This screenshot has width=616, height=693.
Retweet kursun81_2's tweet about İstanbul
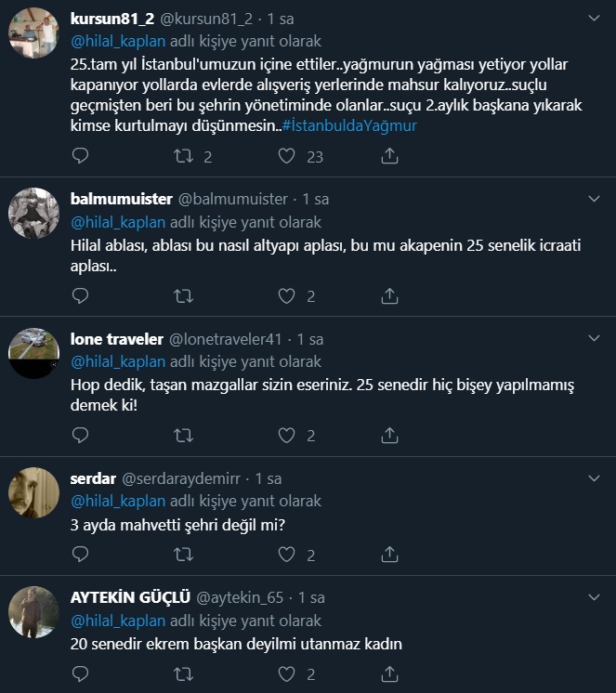(x=184, y=156)
